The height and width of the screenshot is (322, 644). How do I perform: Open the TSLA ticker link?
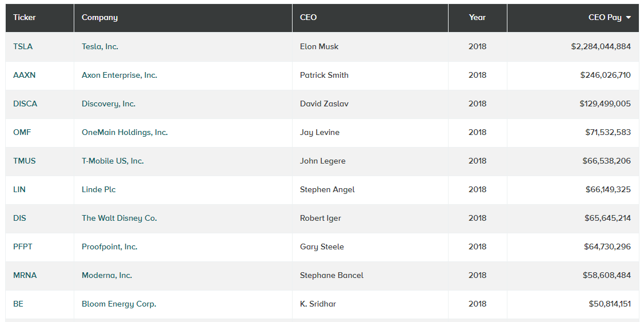pos(23,46)
